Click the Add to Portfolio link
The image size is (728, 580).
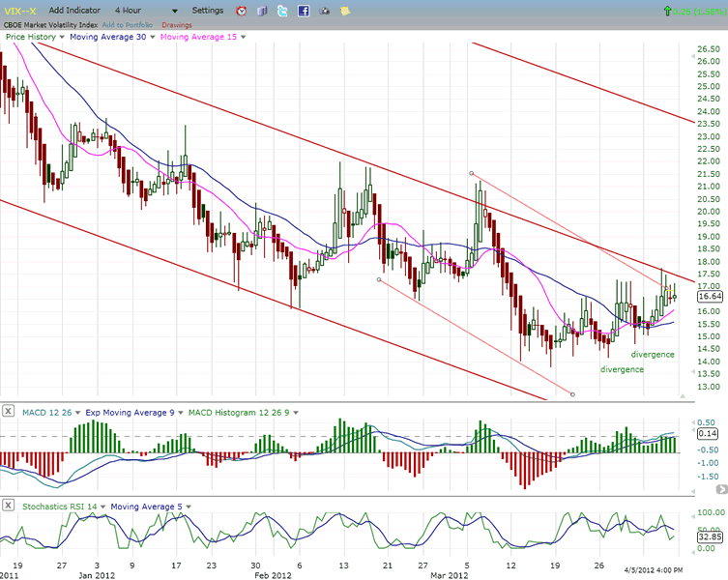click(127, 24)
